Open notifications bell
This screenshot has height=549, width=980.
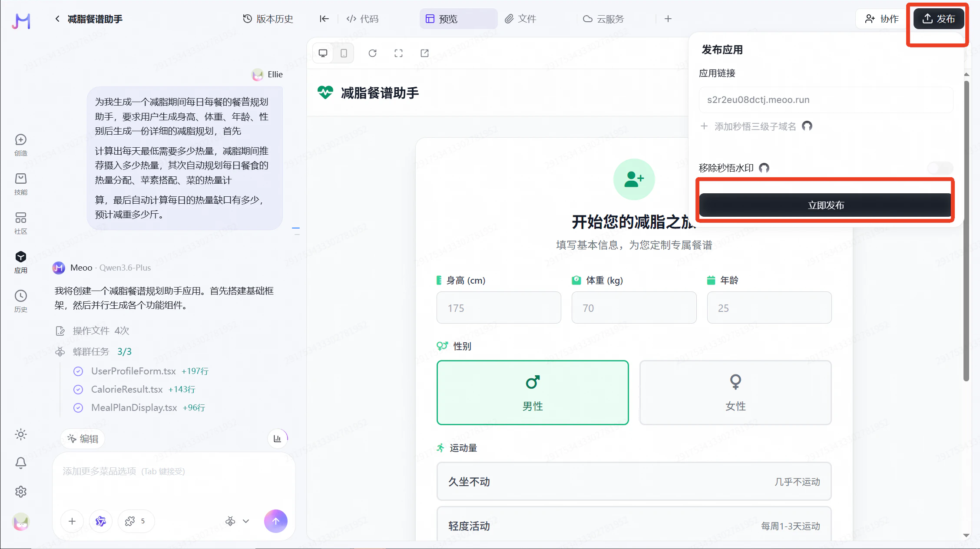click(20, 463)
